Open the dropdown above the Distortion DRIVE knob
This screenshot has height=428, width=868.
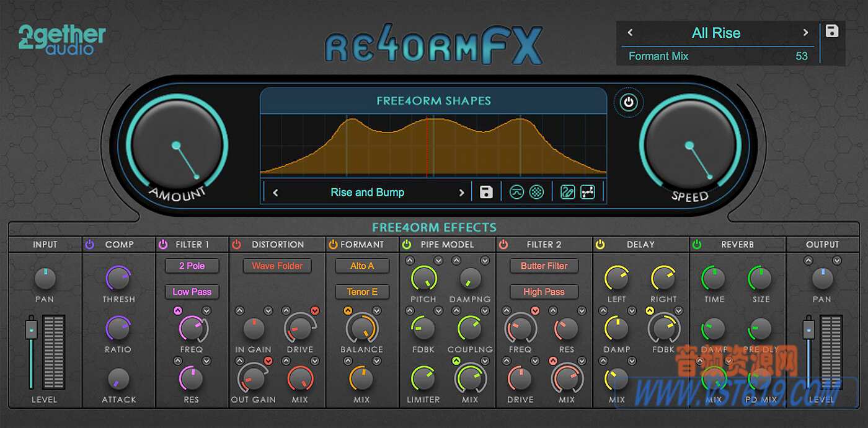[315, 310]
